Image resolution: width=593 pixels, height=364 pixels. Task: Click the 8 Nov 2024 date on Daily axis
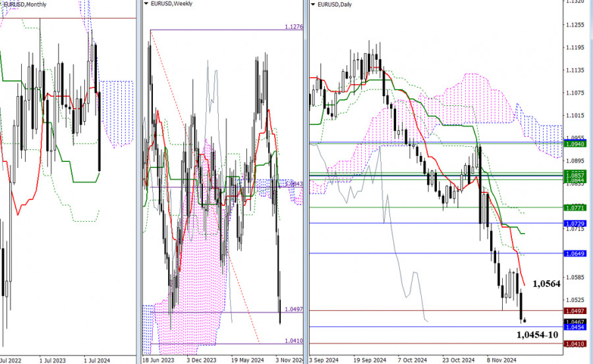[501, 360]
